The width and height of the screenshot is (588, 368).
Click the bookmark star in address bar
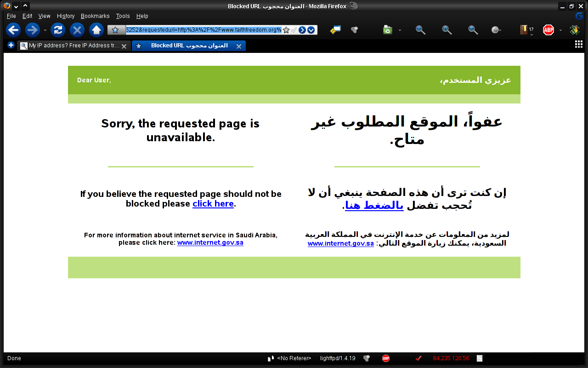coord(286,30)
